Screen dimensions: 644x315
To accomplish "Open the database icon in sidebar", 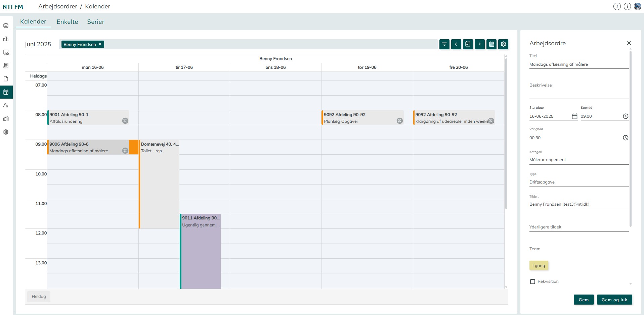I will (6, 26).
